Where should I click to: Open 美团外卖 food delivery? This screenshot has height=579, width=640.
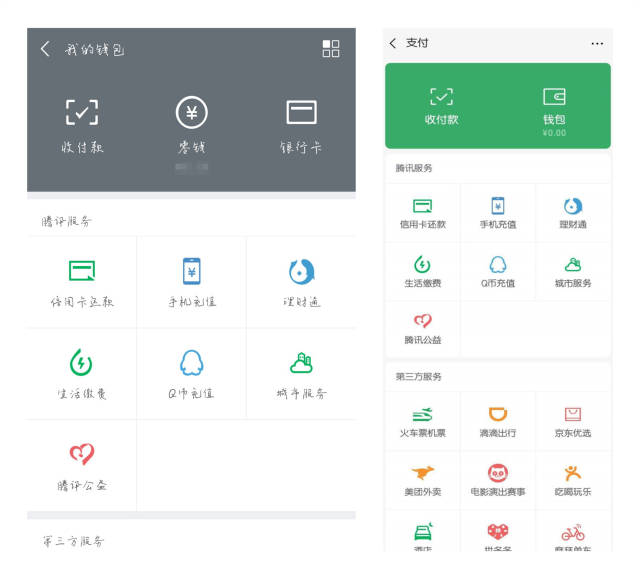click(423, 481)
